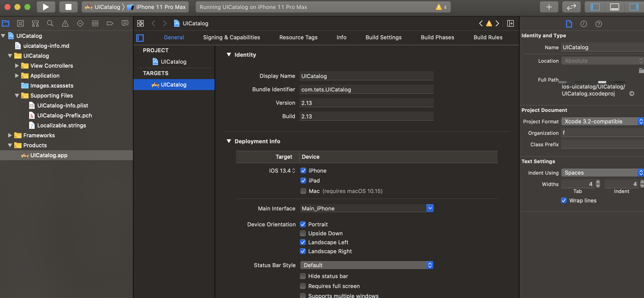Go back in editor history
Image resolution: width=644 pixels, height=298 pixels.
pyautogui.click(x=153, y=23)
